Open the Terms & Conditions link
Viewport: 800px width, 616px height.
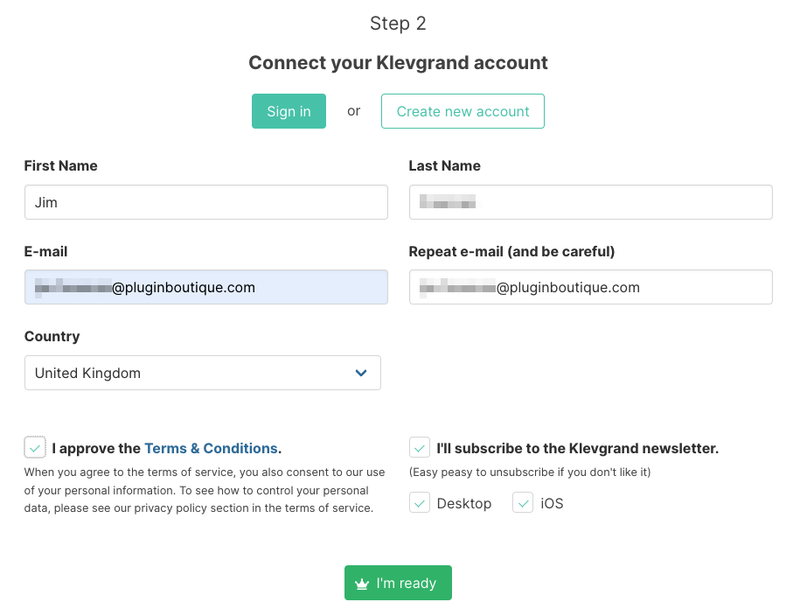point(211,448)
